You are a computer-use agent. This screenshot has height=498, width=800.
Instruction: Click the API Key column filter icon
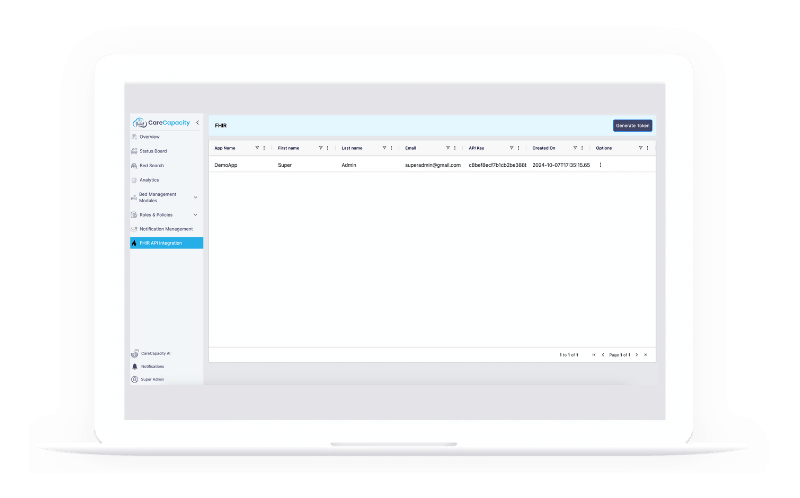click(x=511, y=147)
